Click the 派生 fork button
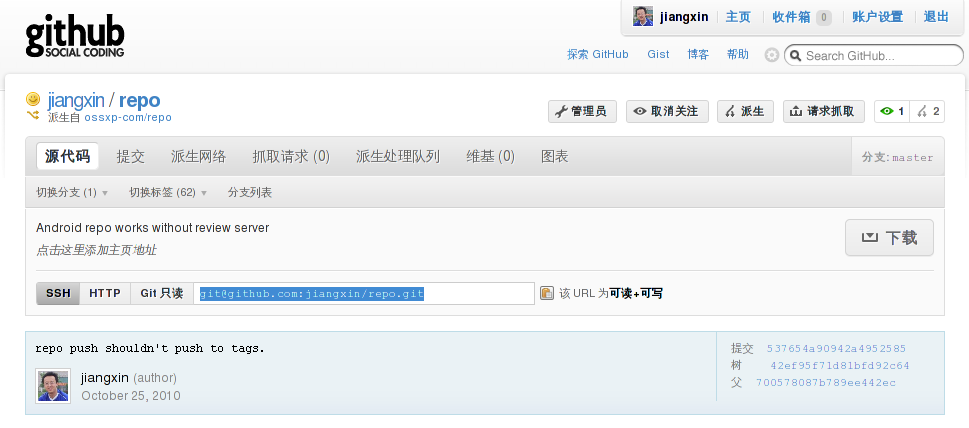This screenshot has width=969, height=428. click(x=745, y=111)
